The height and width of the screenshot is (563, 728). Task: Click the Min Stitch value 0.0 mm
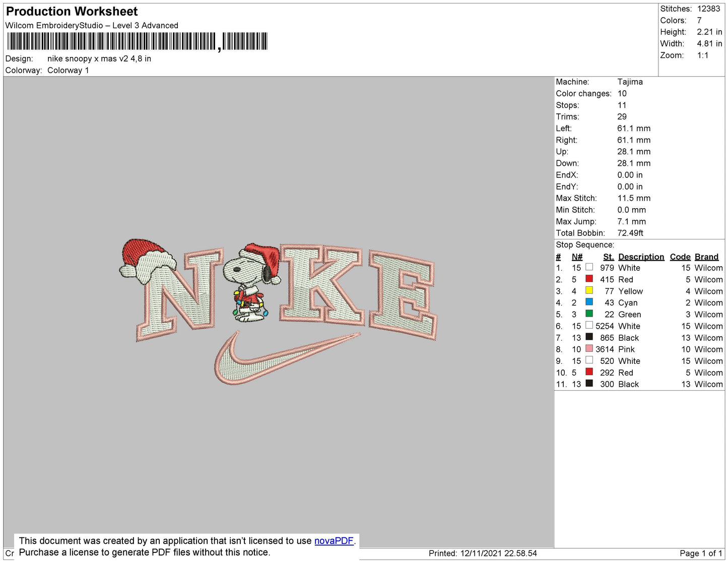631,210
